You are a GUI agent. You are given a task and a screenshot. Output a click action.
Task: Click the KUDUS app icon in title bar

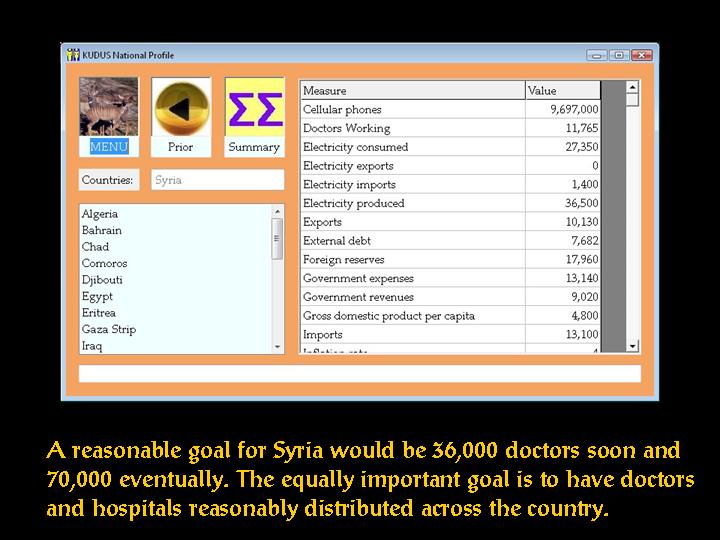point(73,55)
